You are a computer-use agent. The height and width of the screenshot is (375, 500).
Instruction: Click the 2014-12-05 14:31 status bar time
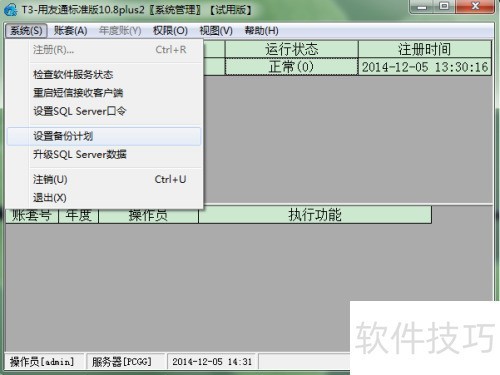pyautogui.click(x=212, y=362)
